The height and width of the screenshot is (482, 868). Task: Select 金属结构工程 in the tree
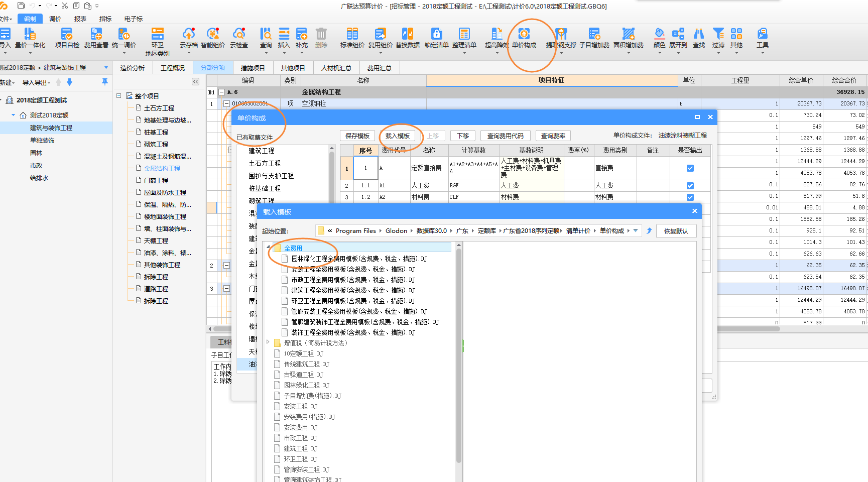pyautogui.click(x=162, y=168)
